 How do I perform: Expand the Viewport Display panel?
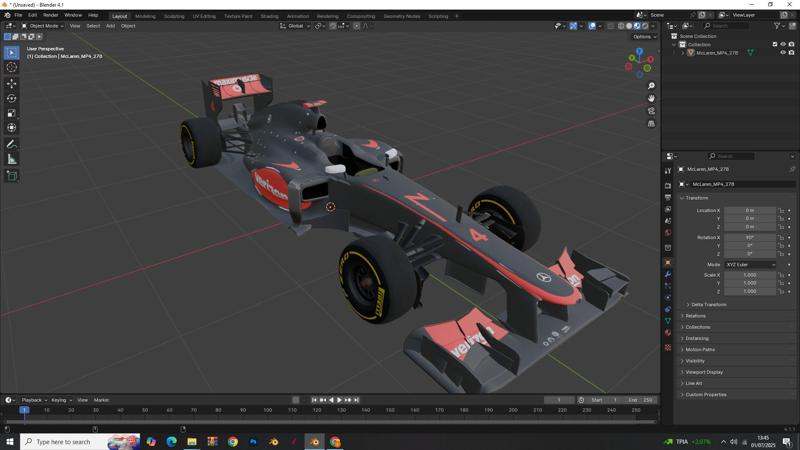pos(702,372)
